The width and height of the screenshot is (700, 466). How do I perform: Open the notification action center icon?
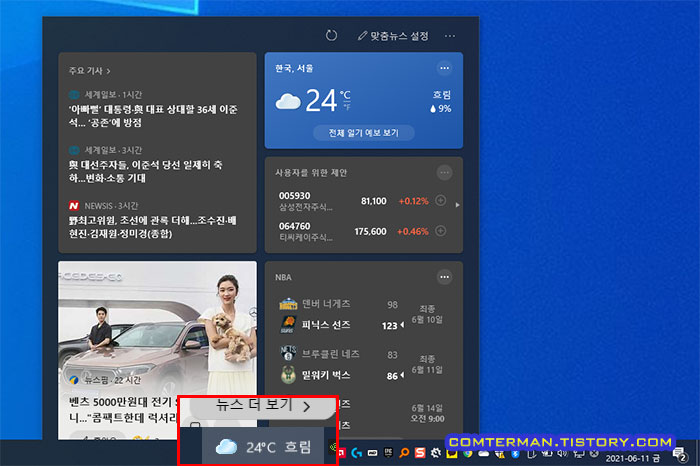(679, 455)
